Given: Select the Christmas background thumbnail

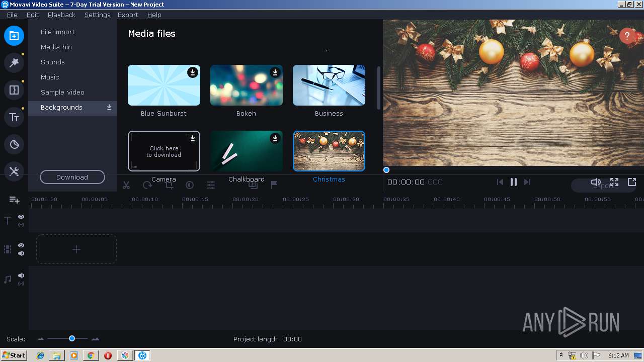Looking at the screenshot, I should [x=329, y=151].
